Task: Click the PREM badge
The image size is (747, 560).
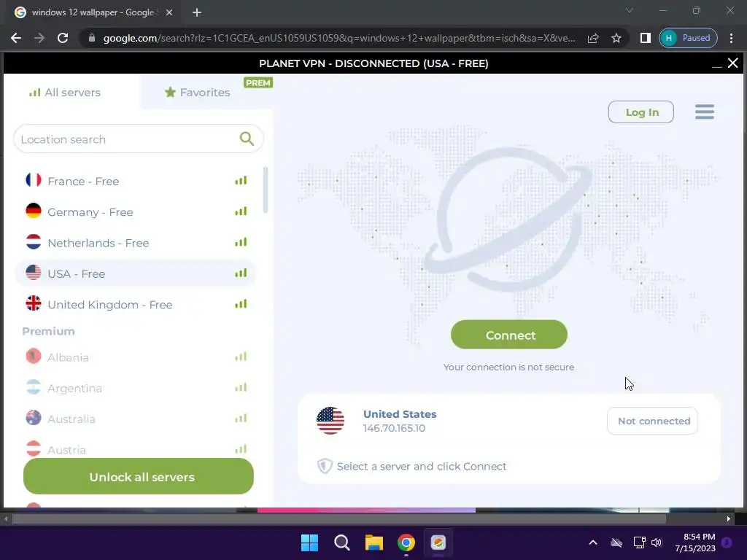Action: click(258, 83)
